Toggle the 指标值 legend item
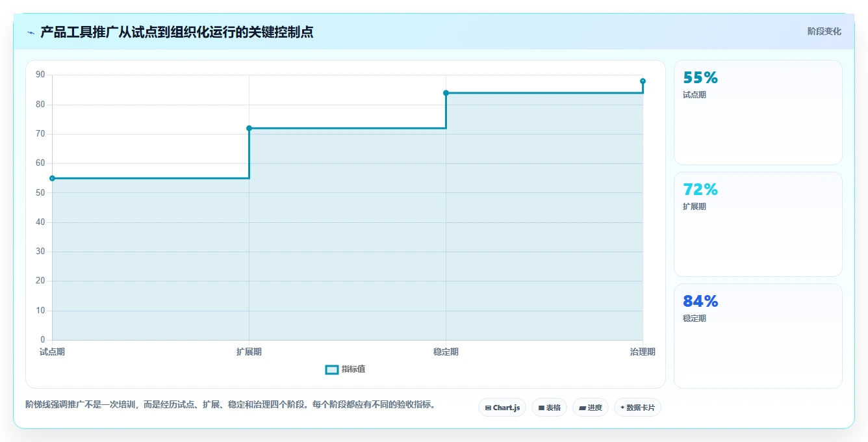This screenshot has height=442, width=868. point(345,369)
